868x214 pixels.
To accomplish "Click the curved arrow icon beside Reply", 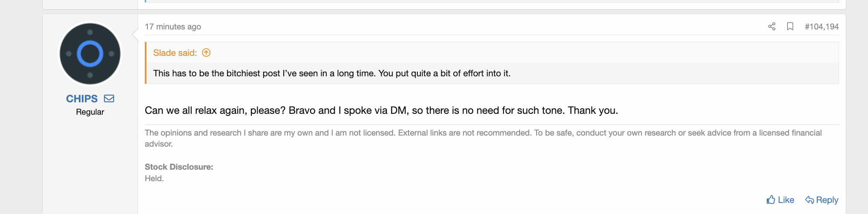I will click(809, 200).
